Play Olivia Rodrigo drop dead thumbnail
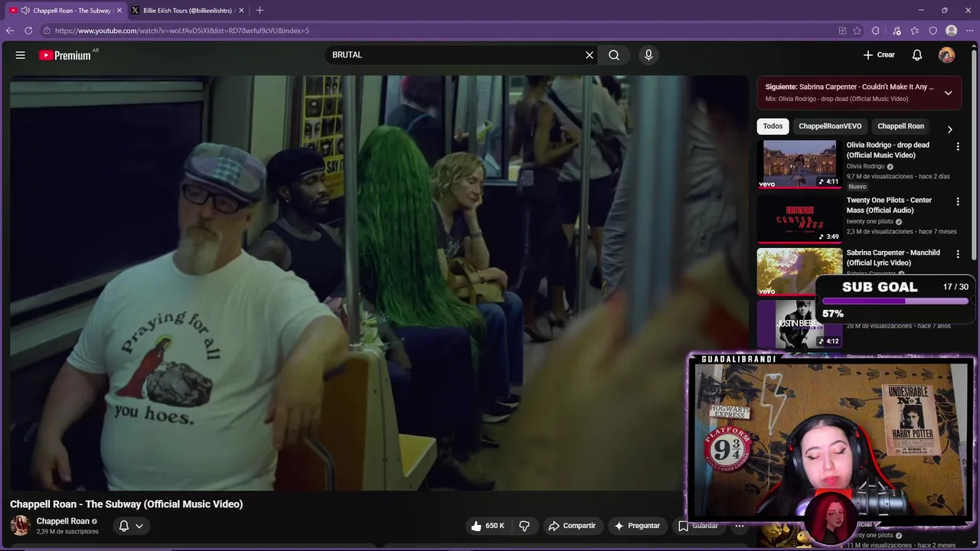Viewport: 980px width, 551px height. point(799,164)
